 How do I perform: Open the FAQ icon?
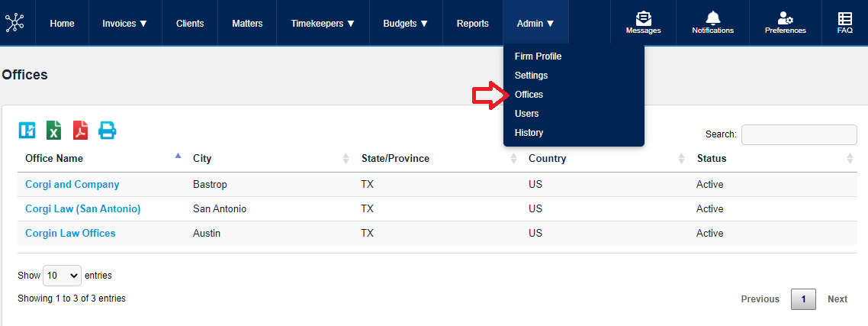844,18
